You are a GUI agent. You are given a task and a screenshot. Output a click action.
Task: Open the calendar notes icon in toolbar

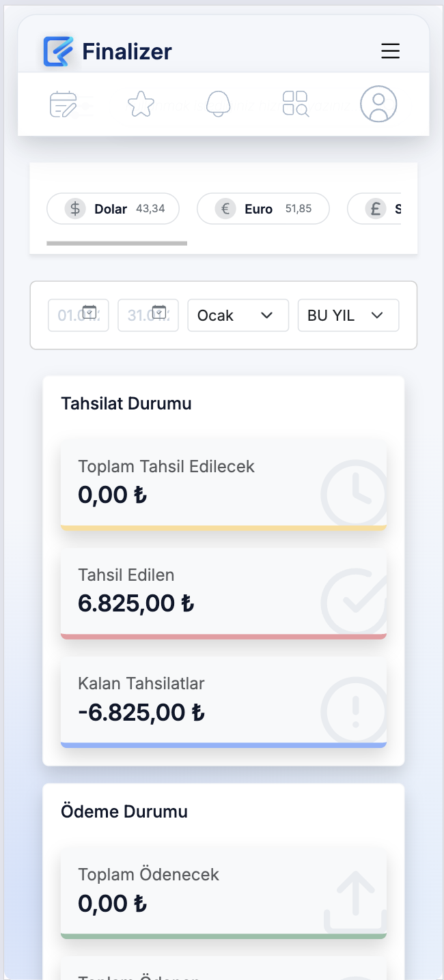(63, 104)
